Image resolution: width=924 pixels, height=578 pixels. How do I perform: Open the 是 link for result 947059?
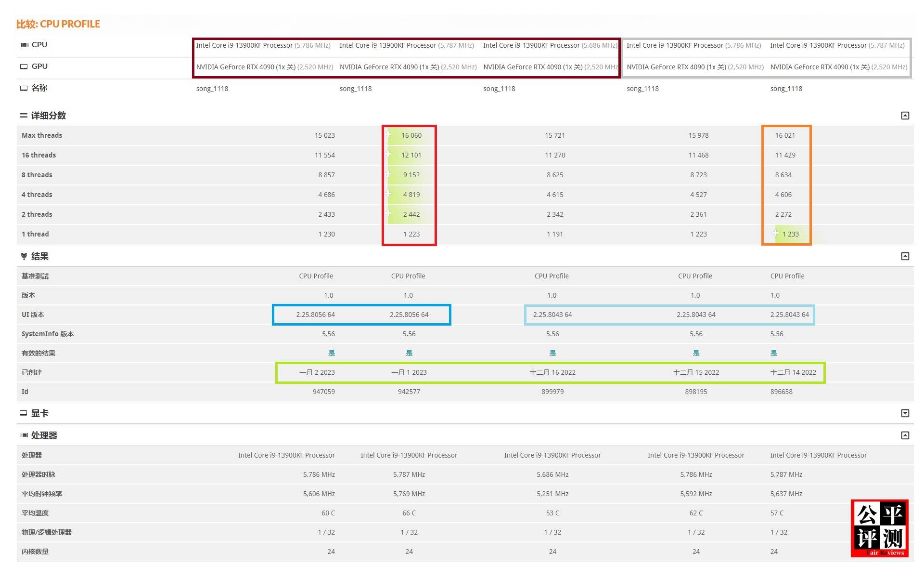(331, 353)
